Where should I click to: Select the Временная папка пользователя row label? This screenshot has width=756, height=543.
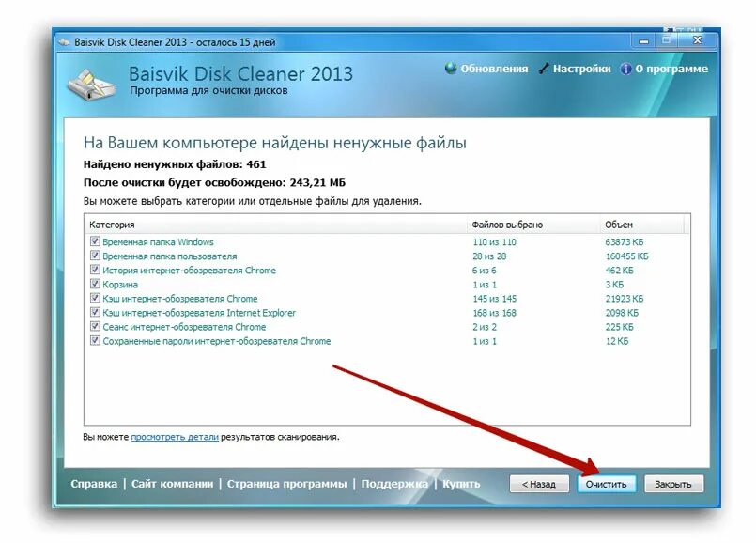170,256
